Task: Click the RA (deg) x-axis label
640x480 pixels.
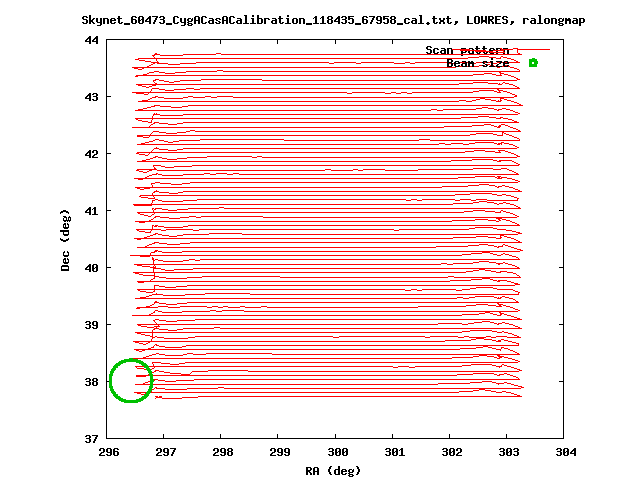Action: [x=333, y=470]
